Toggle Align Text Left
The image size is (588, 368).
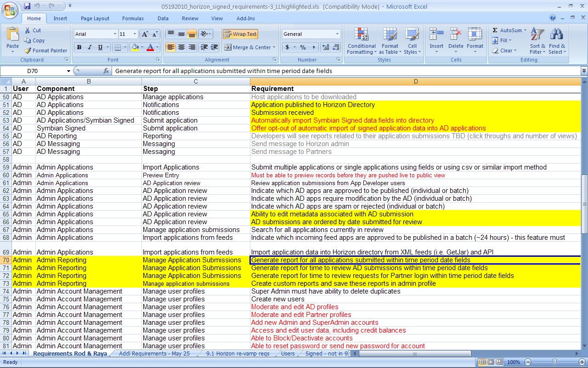point(170,47)
